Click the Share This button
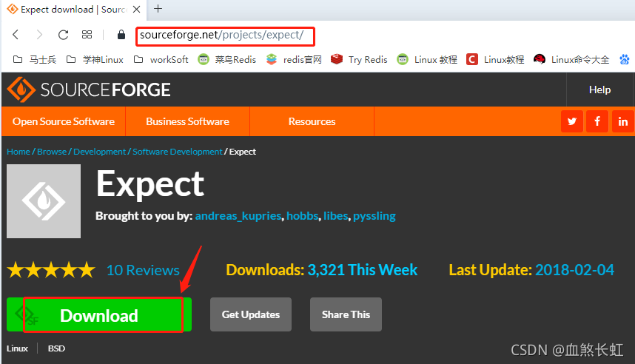 (346, 314)
